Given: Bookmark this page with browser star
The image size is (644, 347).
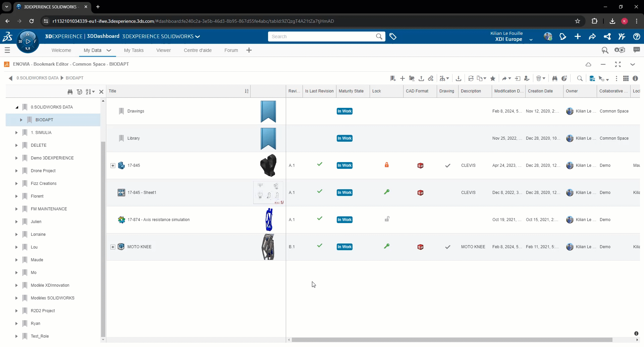Looking at the screenshot, I should 578,21.
